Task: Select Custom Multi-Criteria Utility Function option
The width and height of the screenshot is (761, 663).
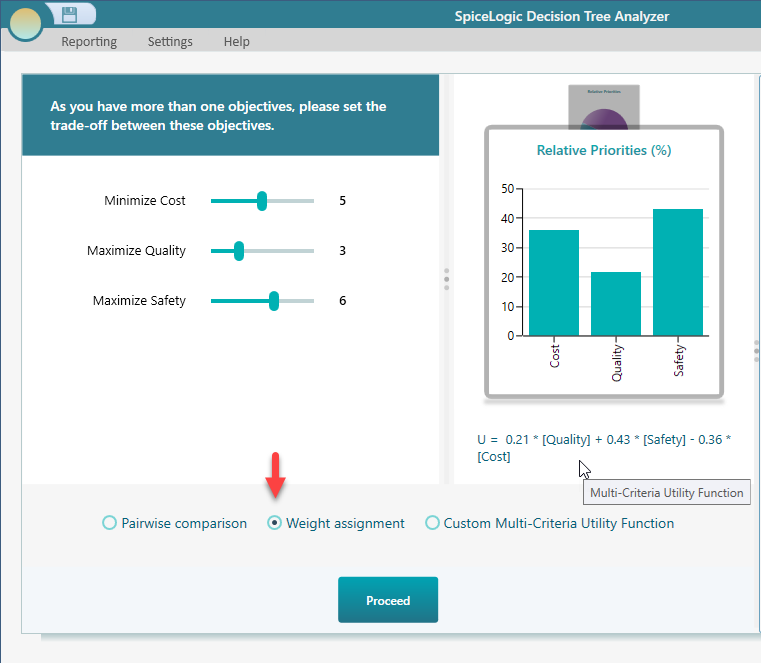Action: click(x=433, y=523)
